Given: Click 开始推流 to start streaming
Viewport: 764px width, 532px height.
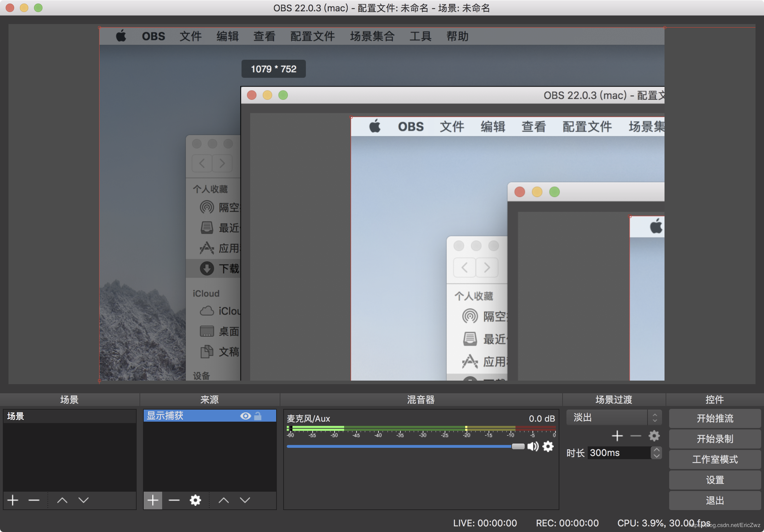Looking at the screenshot, I should (715, 418).
